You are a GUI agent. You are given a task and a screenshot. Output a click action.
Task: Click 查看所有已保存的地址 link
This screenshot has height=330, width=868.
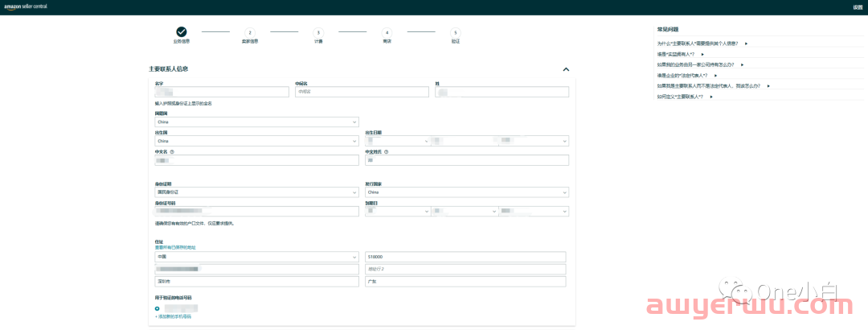pos(175,247)
